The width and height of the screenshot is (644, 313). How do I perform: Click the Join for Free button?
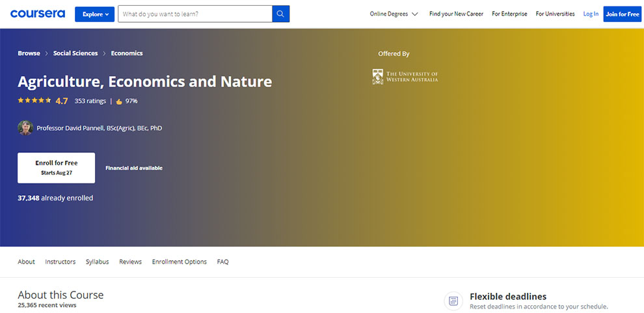coord(623,14)
